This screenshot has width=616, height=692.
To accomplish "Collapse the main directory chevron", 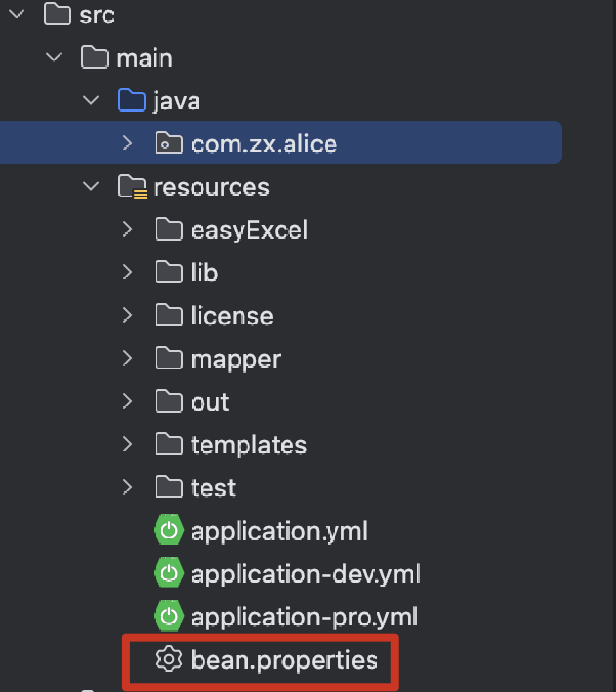I will (54, 57).
